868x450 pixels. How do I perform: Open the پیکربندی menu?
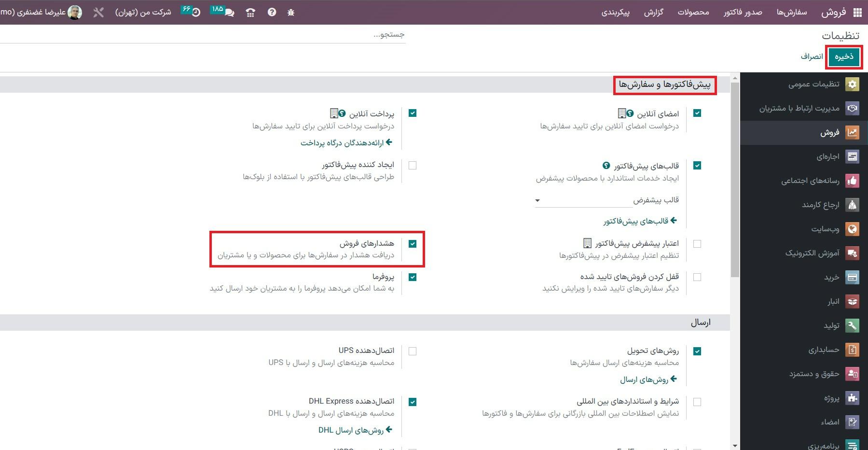click(615, 13)
